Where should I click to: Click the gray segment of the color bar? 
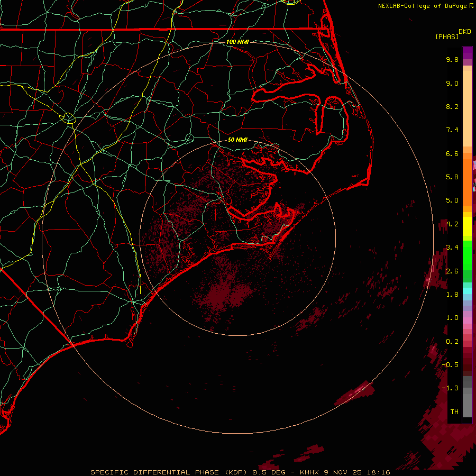(x=467, y=398)
